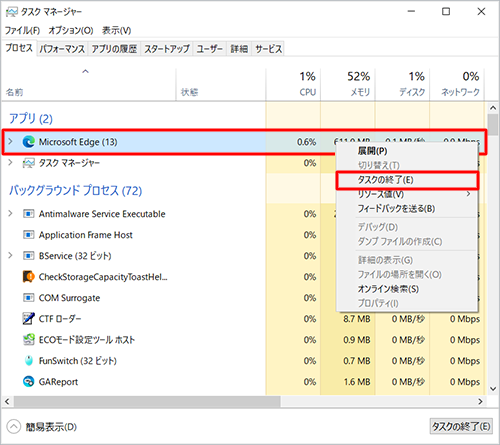Click the FunSwitch mouse icon

click(x=29, y=361)
